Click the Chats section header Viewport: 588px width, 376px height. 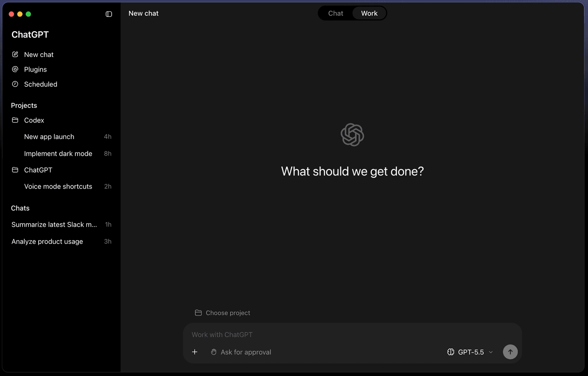pyautogui.click(x=20, y=208)
